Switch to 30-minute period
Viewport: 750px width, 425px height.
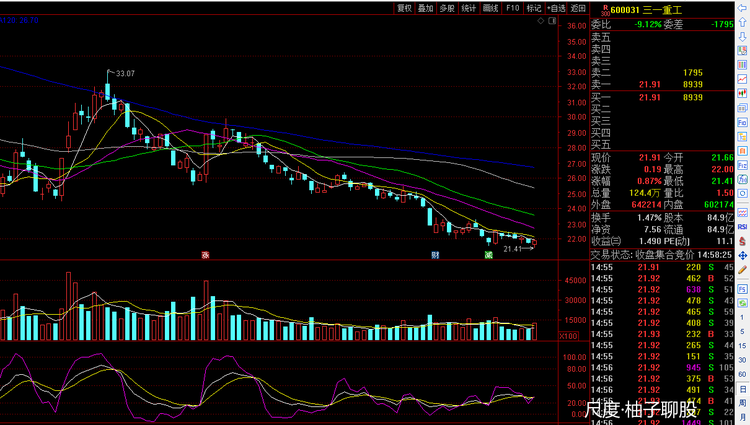click(x=742, y=360)
